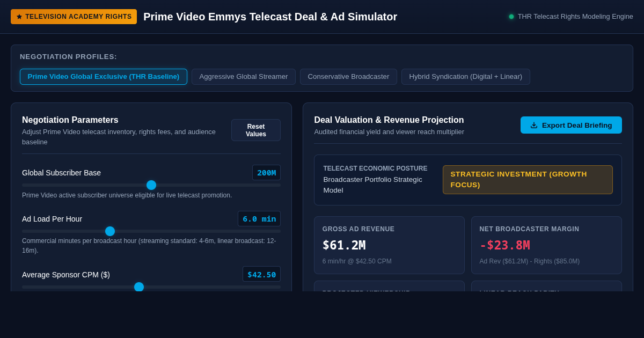Click the Telecast Economic Posture label
This screenshot has height=338, width=644.
375,168
